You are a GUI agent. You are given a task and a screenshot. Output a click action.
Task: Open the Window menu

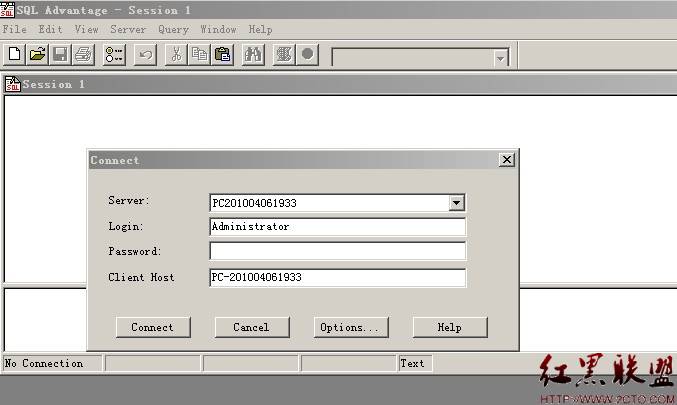coord(218,29)
